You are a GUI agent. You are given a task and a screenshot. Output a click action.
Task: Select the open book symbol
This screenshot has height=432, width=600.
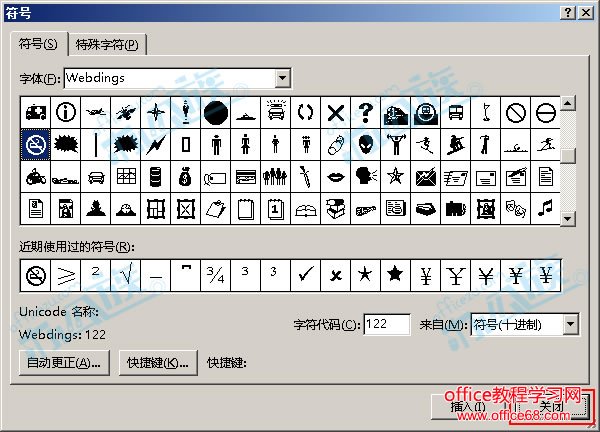tap(306, 209)
